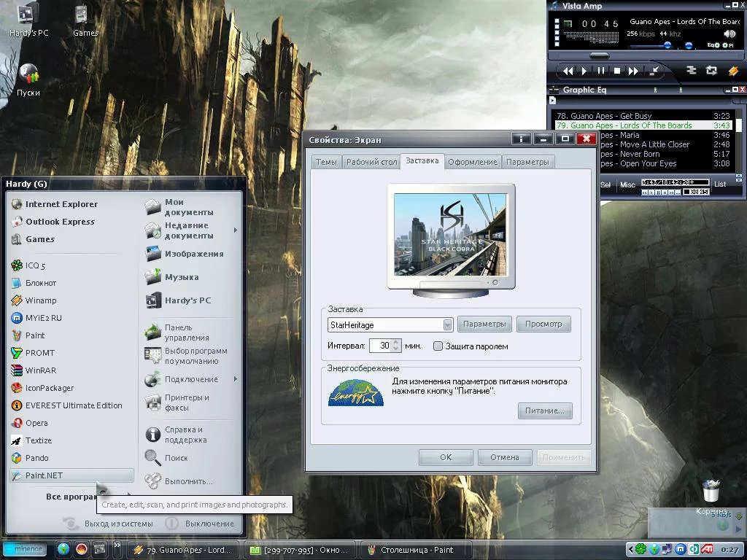Select Paint.NET in the Start menu

coord(71,475)
